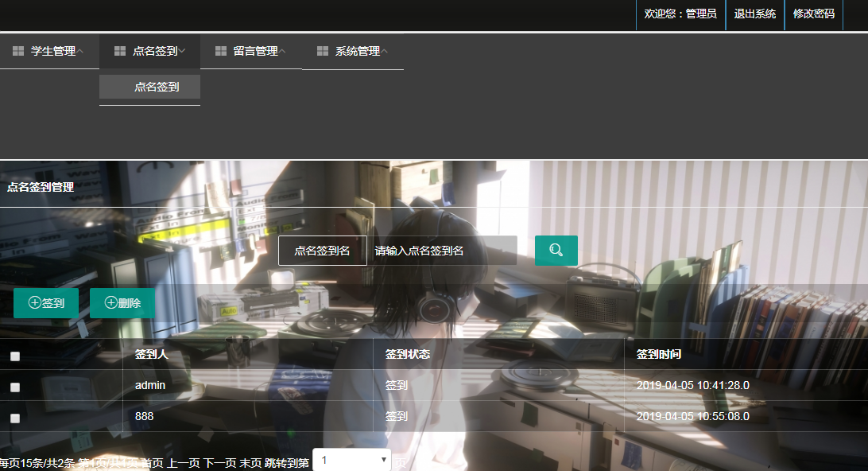This screenshot has width=868, height=471.
Task: Focus the 请输入点名签到名 search field
Action: 442,251
